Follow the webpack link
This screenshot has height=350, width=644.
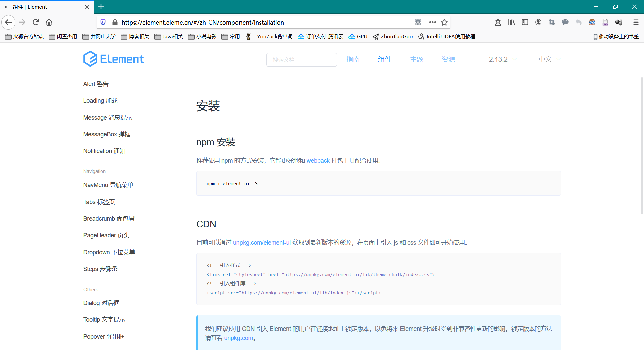[x=318, y=161]
